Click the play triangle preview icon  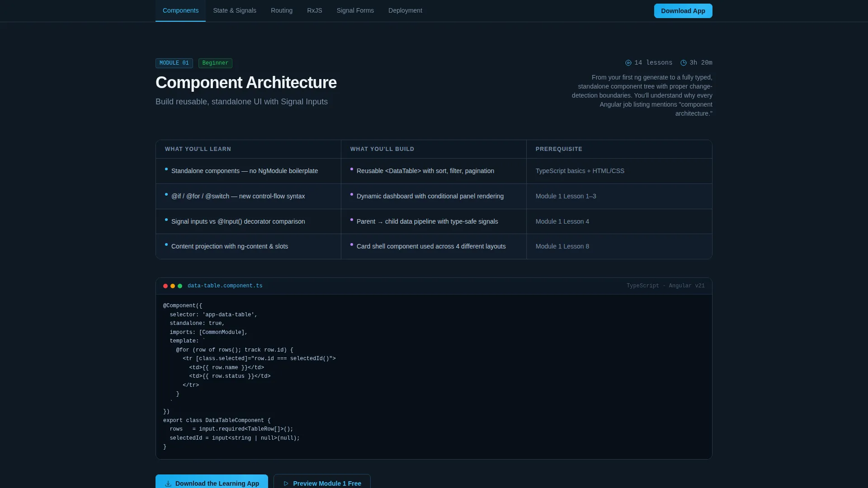[286, 483]
